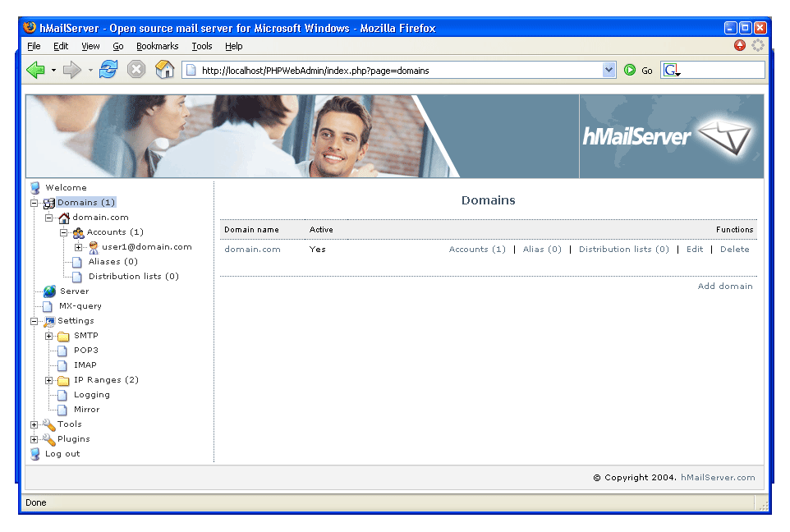Select POP3 in the settings tree
The image size is (790, 532).
[x=86, y=351]
